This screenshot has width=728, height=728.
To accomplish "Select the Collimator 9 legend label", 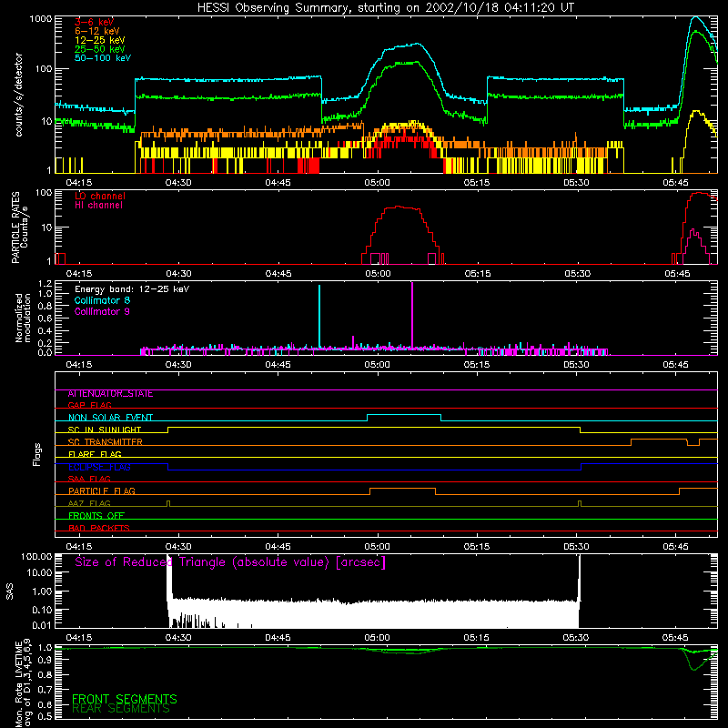I will (x=102, y=311).
